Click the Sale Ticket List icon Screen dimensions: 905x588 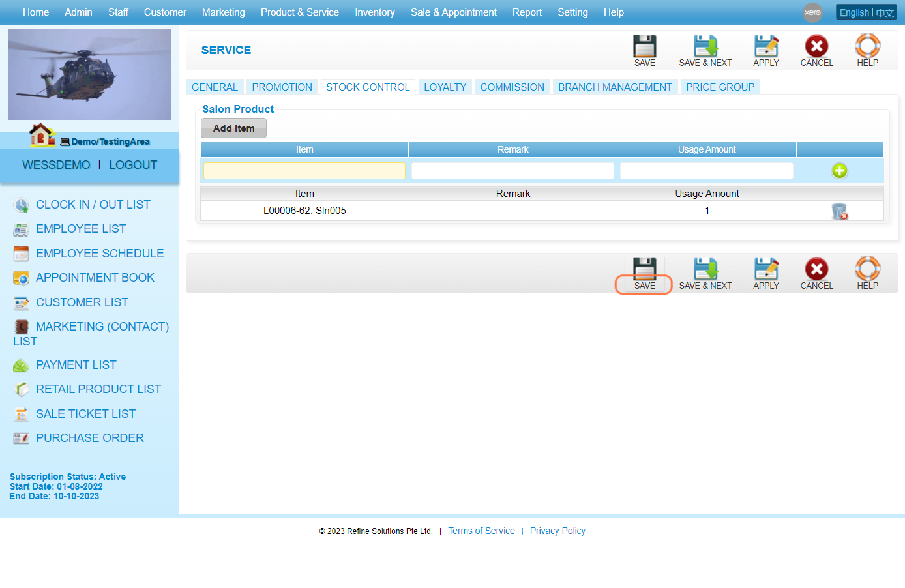pyautogui.click(x=22, y=414)
